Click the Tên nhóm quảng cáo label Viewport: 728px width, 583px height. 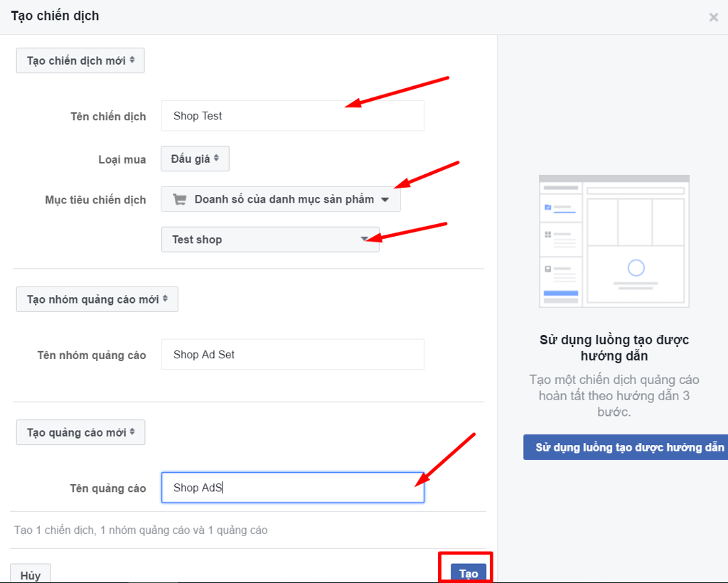tap(92, 355)
